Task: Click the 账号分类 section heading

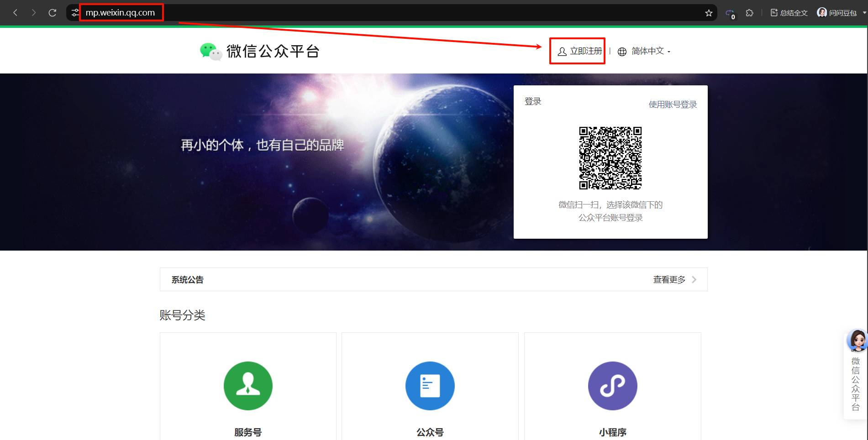Action: [x=183, y=315]
